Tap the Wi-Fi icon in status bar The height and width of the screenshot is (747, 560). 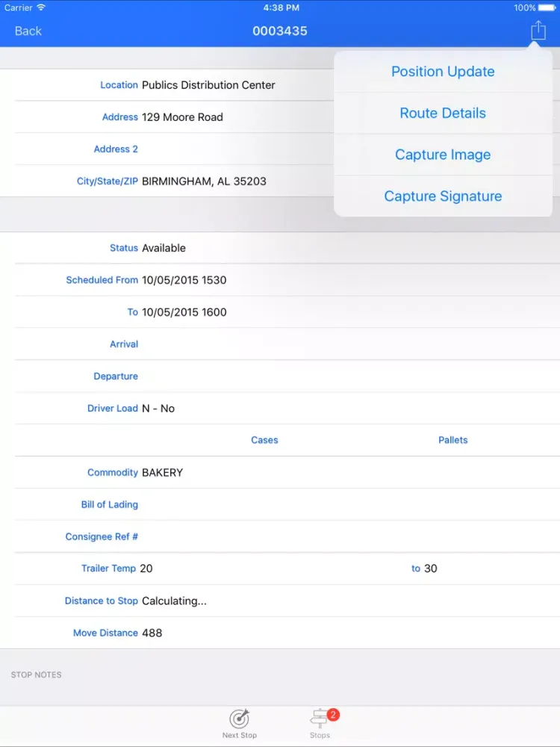[x=41, y=7]
